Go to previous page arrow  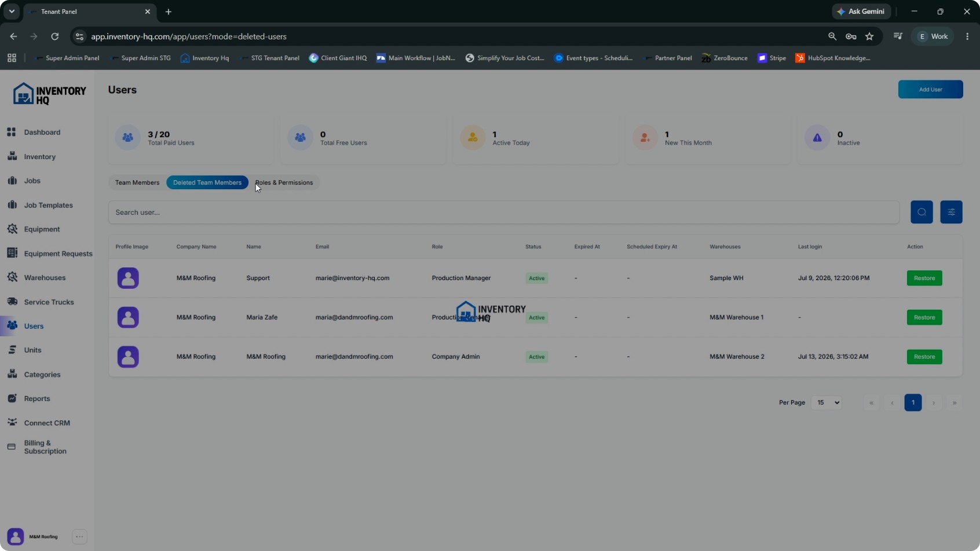(x=892, y=403)
